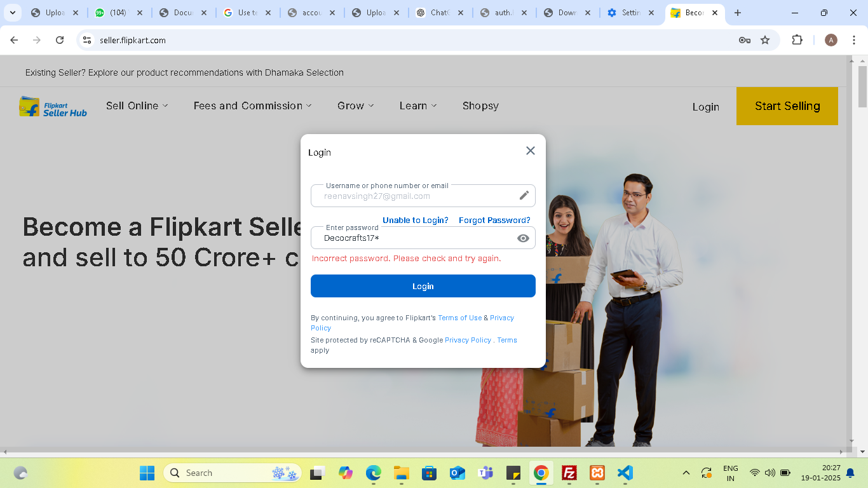Screen dimensions: 868x488
Task: Click the Forgot Password link
Action: coord(494,220)
